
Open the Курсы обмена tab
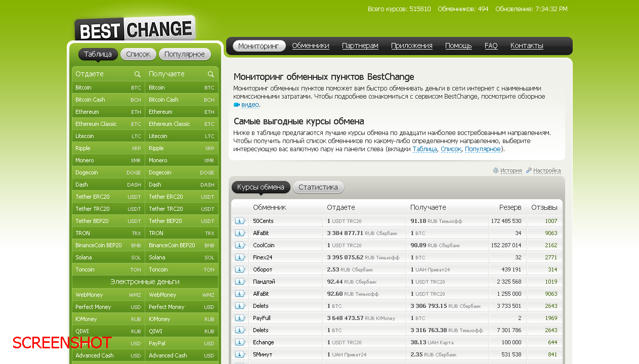[x=261, y=187]
